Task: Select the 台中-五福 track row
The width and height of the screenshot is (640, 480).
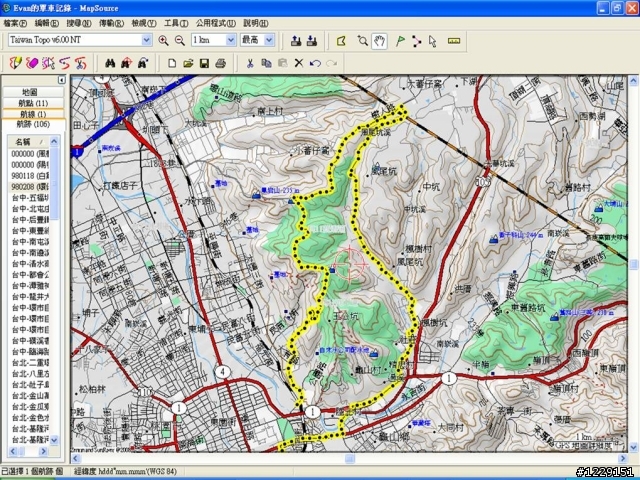Action: click(29, 198)
